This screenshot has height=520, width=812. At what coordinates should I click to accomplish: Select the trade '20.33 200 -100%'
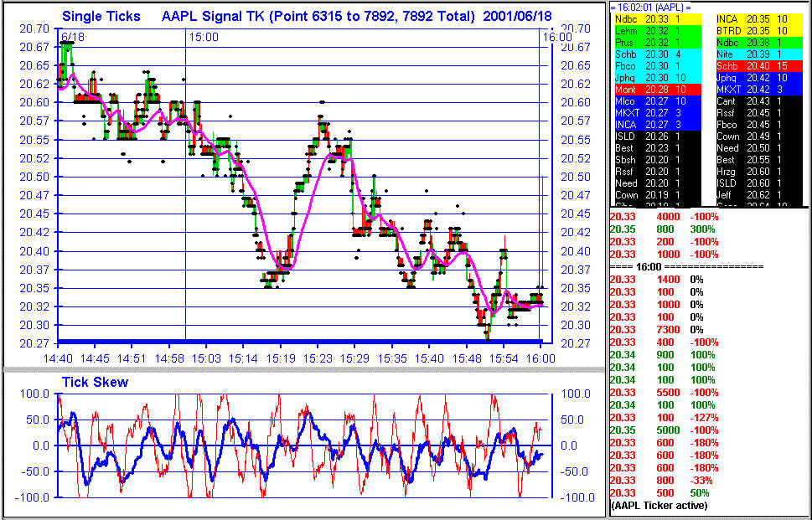click(x=664, y=242)
